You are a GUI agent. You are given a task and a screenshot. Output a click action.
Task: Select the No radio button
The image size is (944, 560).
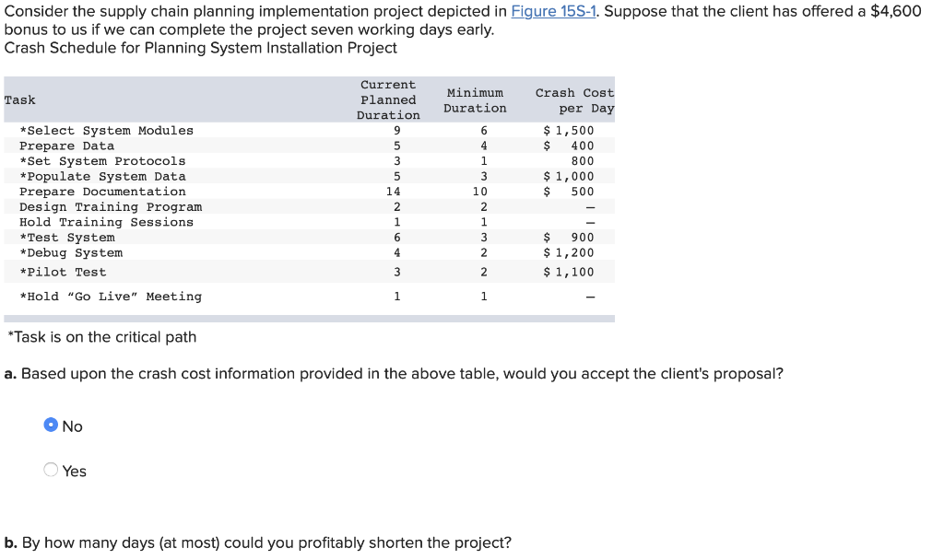click(x=52, y=425)
